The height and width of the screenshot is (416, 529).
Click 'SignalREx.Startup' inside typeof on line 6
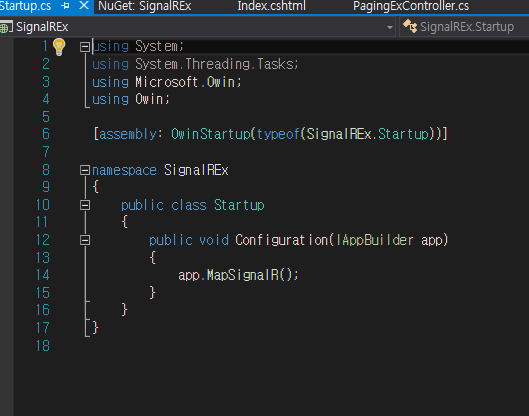point(367,134)
